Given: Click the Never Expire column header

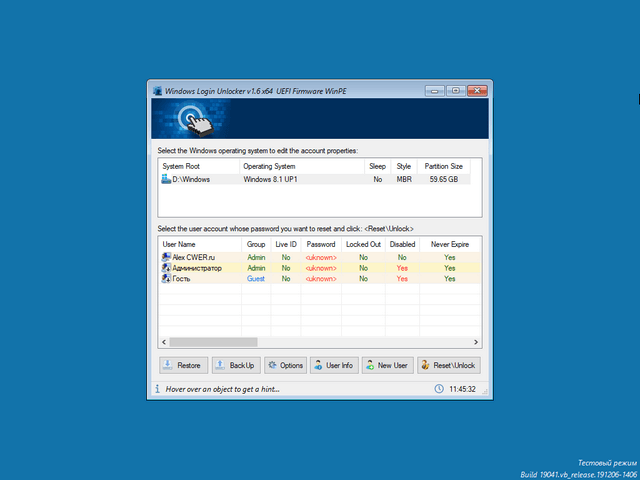Looking at the screenshot, I should click(450, 244).
